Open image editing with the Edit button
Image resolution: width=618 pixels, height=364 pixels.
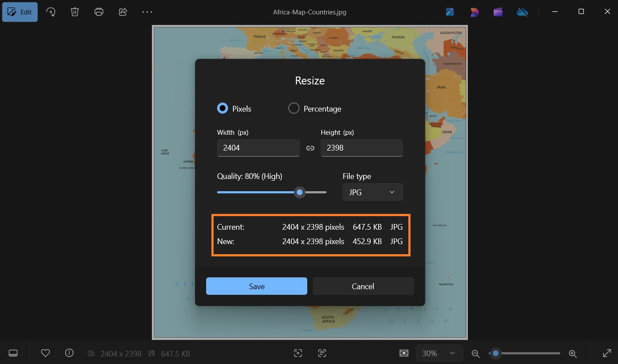pos(20,12)
